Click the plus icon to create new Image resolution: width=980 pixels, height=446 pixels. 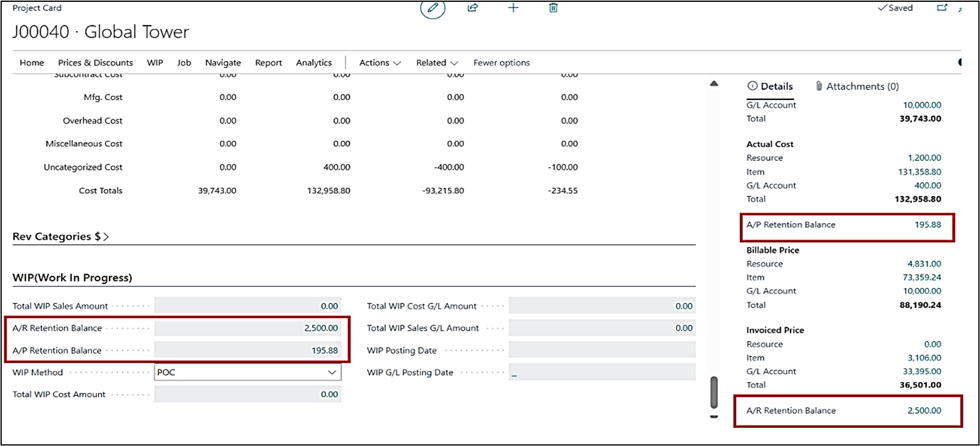tap(513, 8)
